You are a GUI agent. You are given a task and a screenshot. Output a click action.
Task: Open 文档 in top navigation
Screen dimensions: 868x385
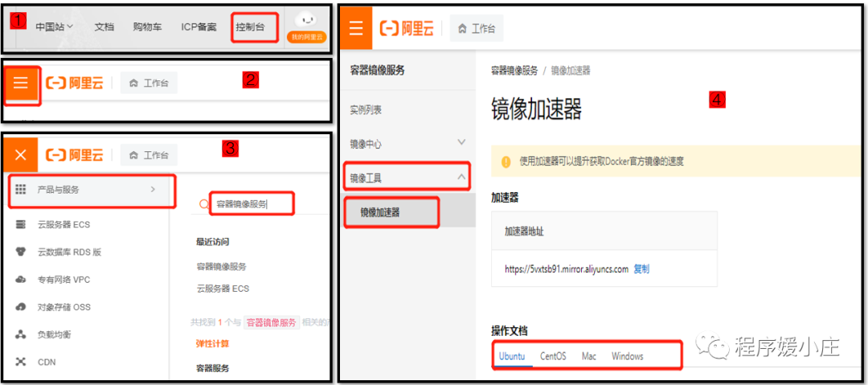tap(104, 27)
